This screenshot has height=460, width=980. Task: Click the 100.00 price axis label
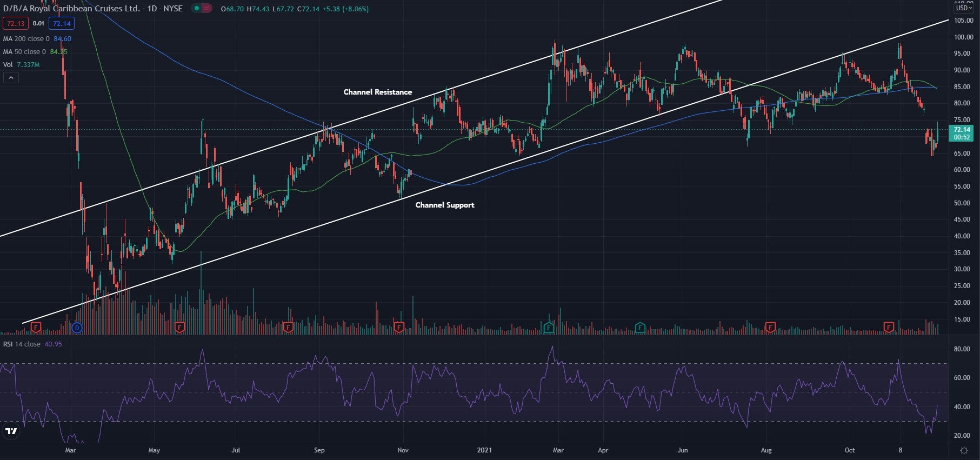coord(963,37)
